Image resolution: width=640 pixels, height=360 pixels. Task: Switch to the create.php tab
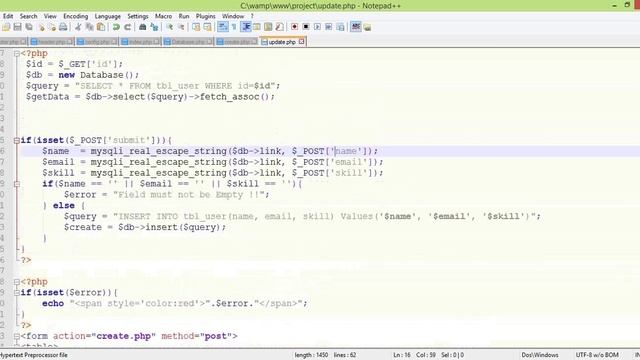[236, 42]
